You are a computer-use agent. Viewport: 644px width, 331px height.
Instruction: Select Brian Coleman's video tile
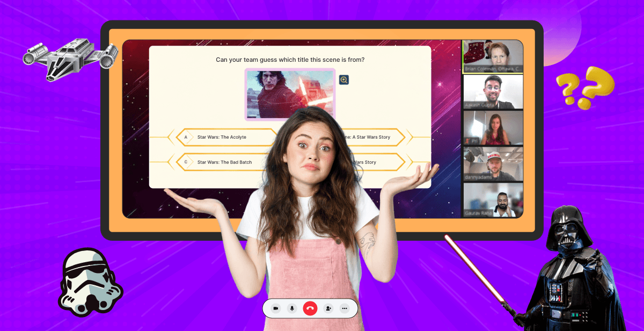coord(493,56)
